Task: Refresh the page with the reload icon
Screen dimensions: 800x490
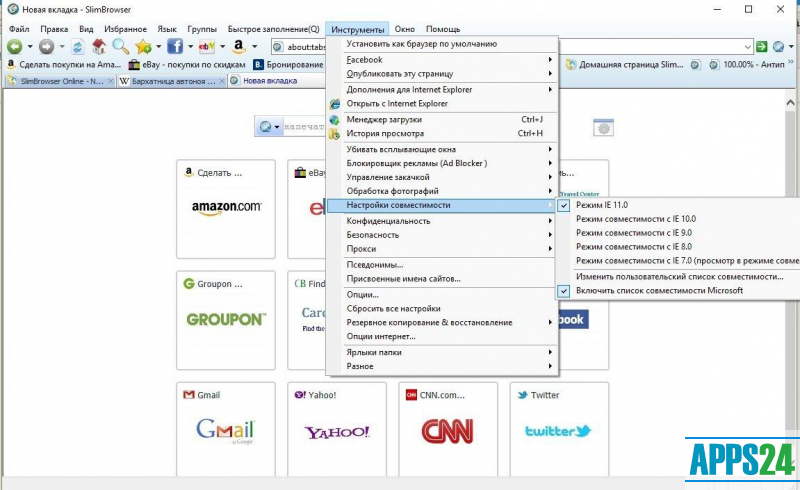Action: click(x=77, y=47)
